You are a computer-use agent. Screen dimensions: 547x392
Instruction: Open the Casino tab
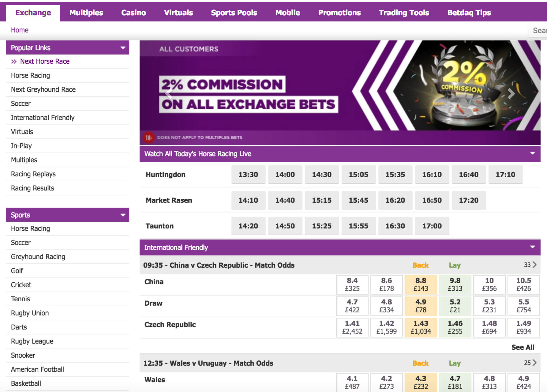coord(133,13)
